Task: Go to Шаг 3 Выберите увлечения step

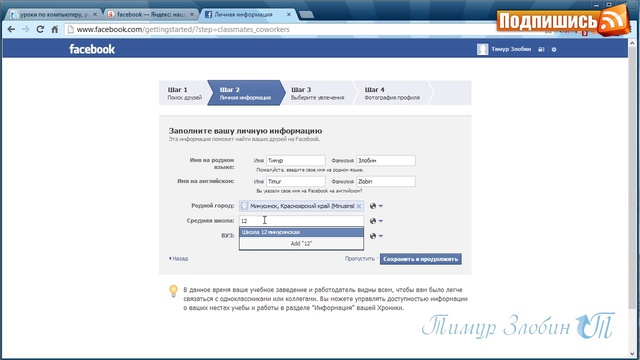Action: click(317, 93)
